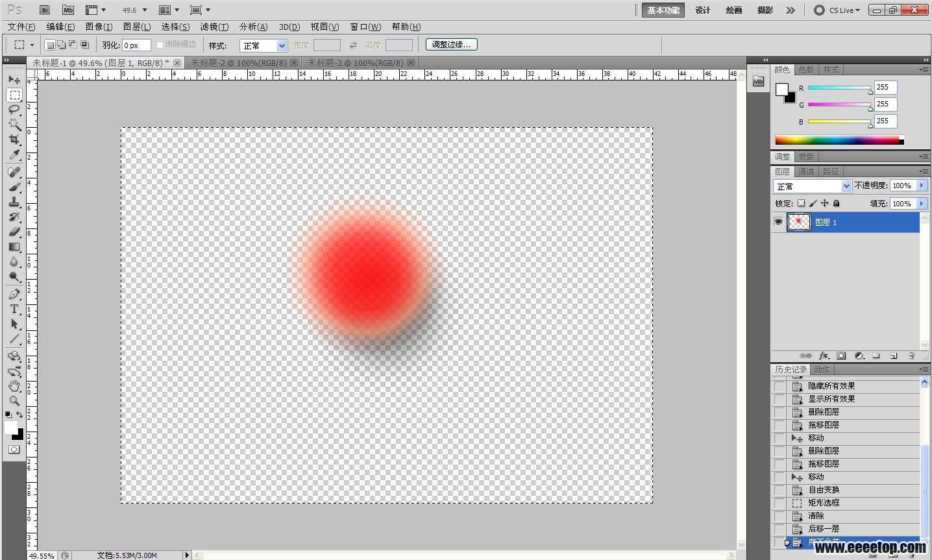Open the 不透明度 opacity slider arrow

[922, 186]
